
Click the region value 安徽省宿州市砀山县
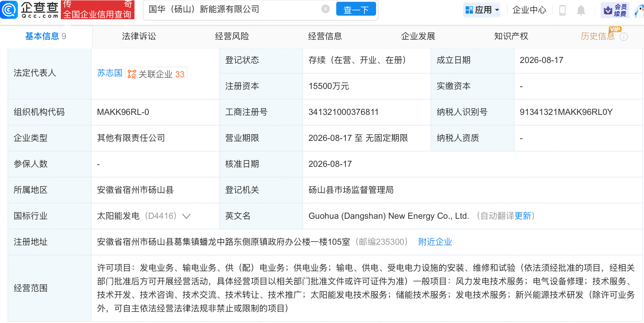coord(135,190)
